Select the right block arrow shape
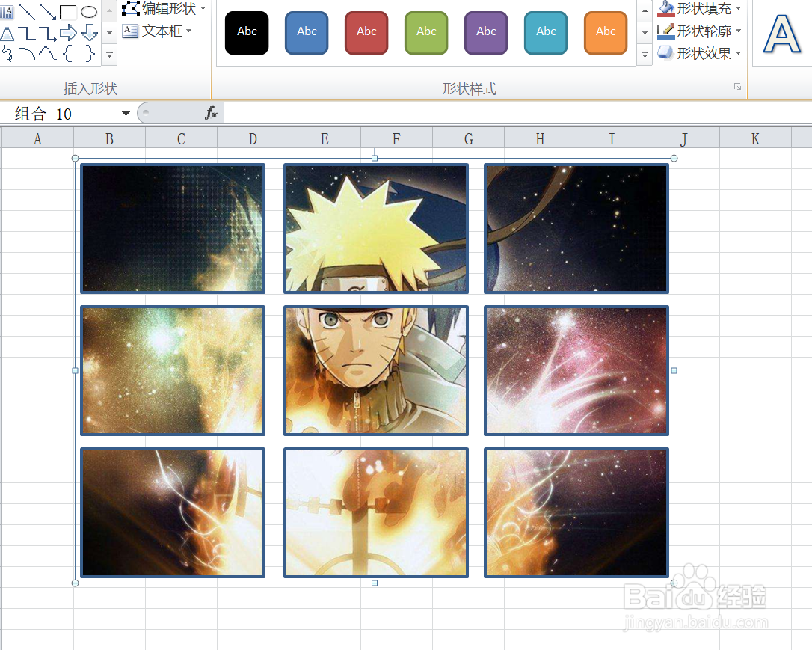 [68, 34]
